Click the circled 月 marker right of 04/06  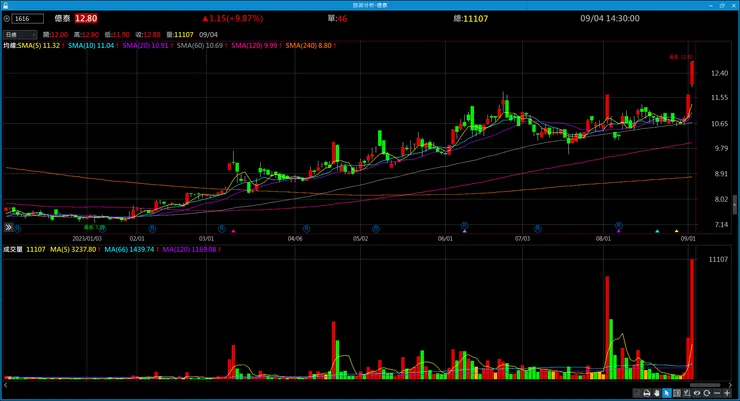pos(306,228)
